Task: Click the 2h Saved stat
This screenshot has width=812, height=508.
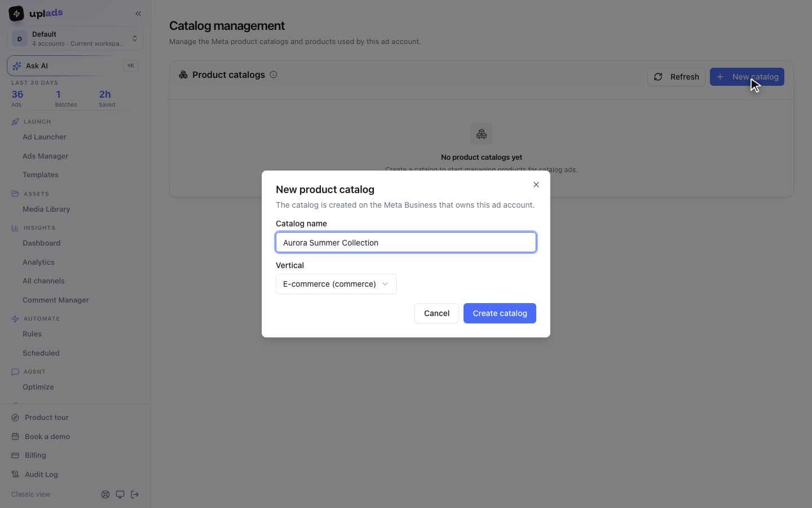Action: (107, 98)
